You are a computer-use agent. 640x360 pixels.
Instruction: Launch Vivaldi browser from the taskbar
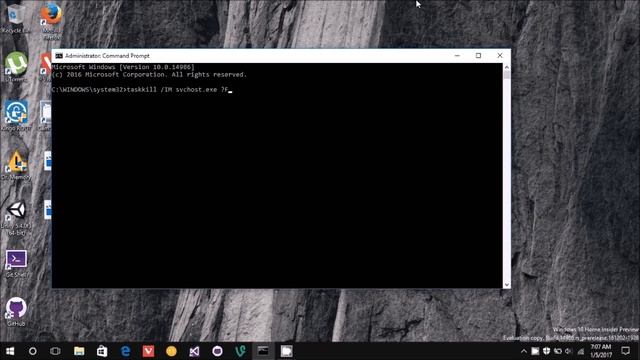(148, 351)
